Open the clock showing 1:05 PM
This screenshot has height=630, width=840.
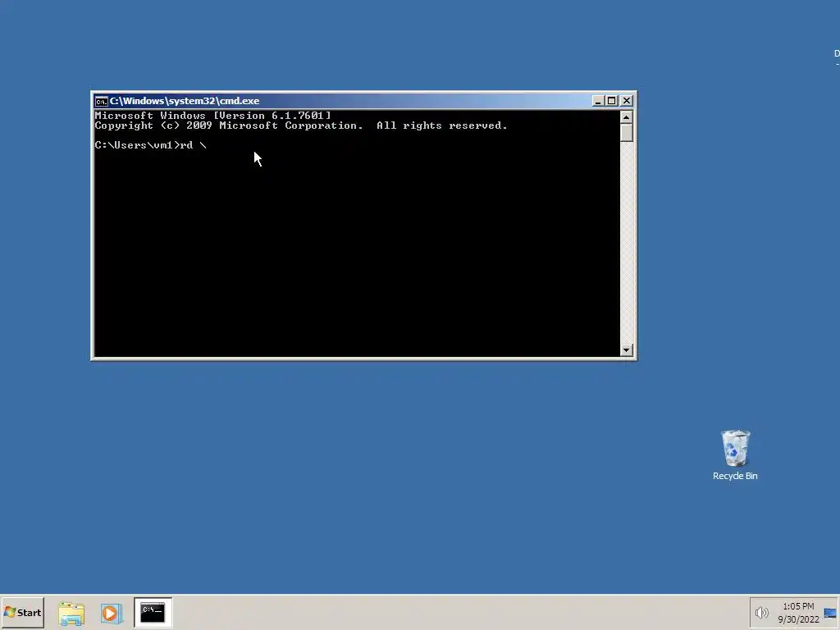[798, 606]
